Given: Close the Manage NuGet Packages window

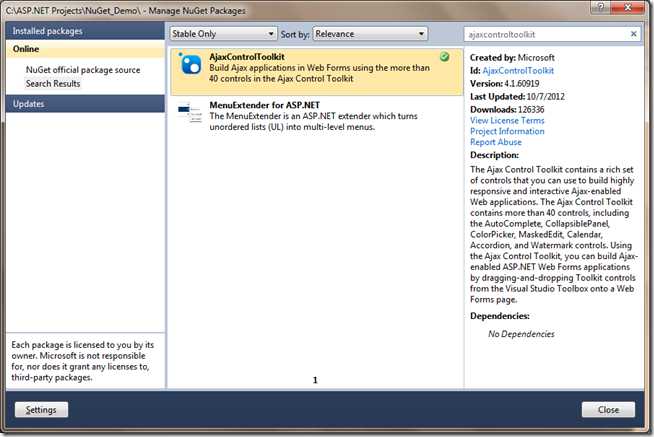Looking at the screenshot, I should 628,7.
